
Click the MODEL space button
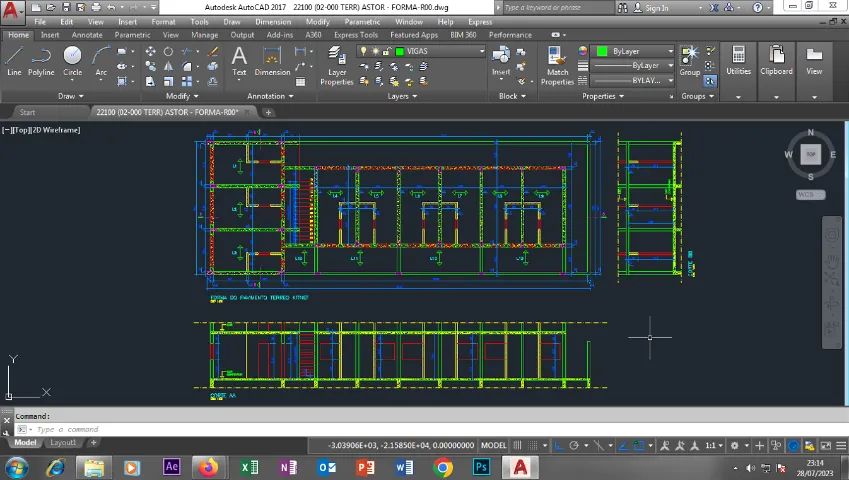493,445
